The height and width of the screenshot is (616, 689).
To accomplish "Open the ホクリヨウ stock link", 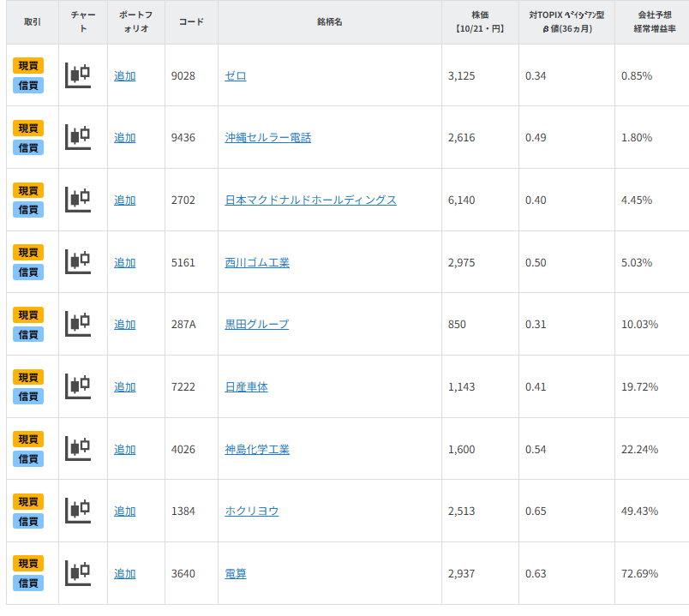I will click(x=251, y=511).
